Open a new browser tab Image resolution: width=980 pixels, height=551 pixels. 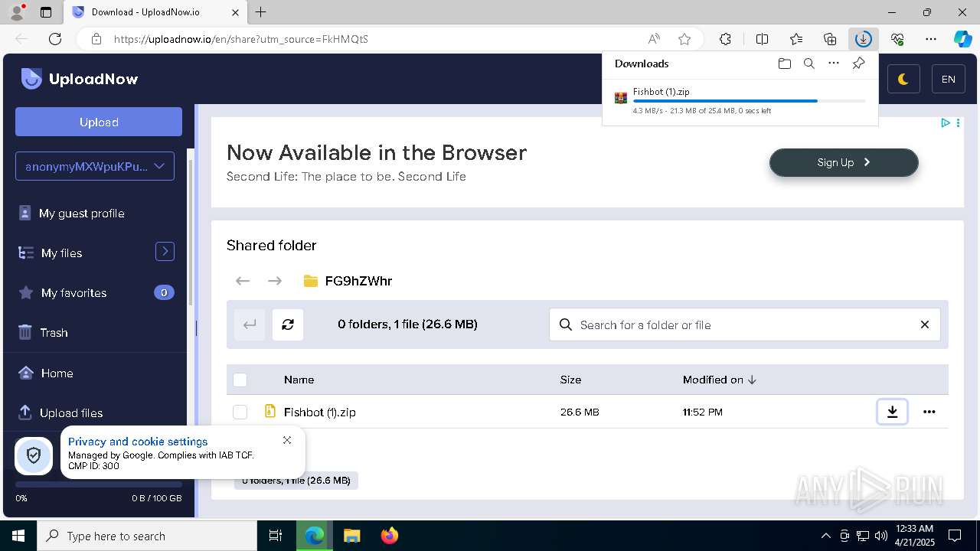(261, 12)
